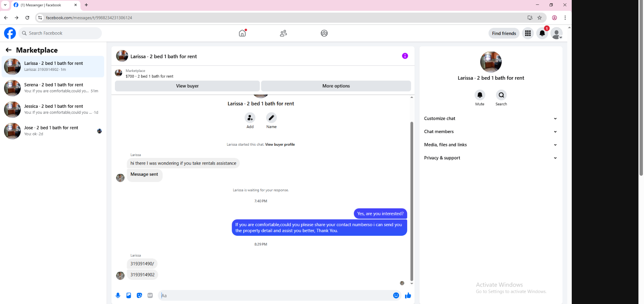Open the account profile picture menu

[556, 33]
